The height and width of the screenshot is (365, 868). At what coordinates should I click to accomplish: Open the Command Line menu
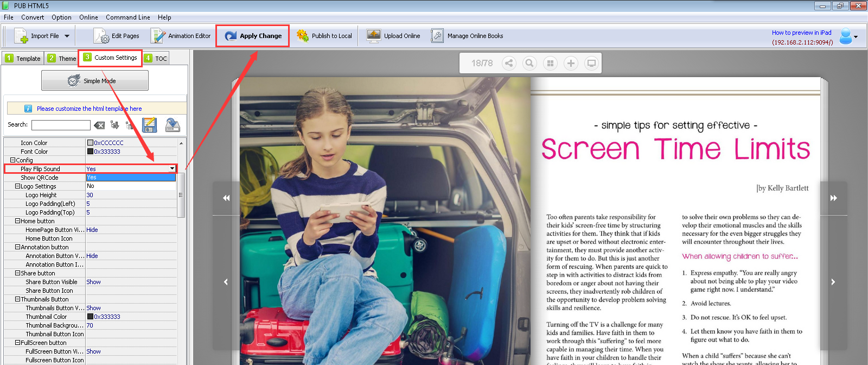128,17
